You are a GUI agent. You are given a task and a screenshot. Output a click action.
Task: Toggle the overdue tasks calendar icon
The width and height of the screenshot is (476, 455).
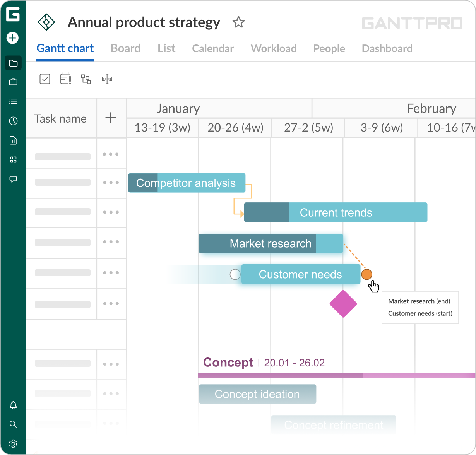click(65, 79)
